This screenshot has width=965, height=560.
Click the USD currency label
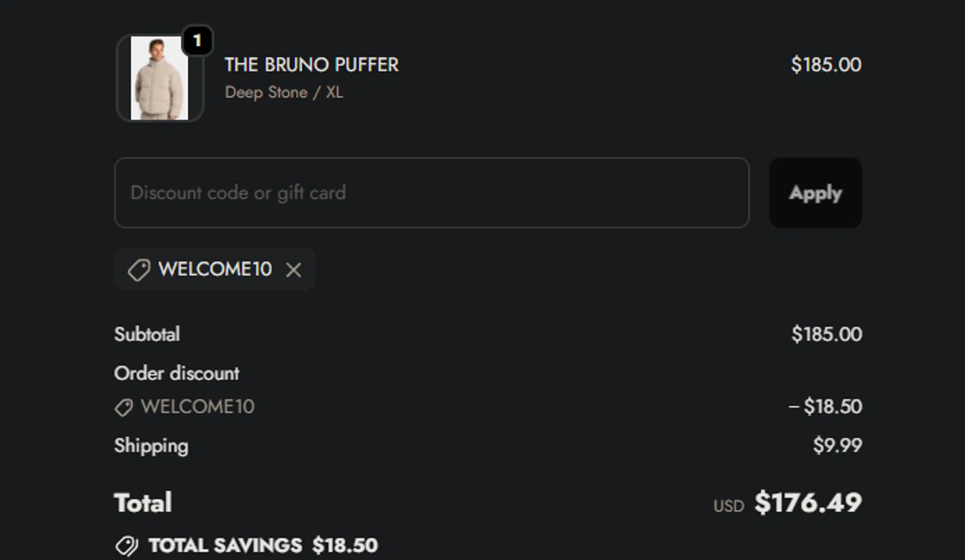pyautogui.click(x=728, y=506)
